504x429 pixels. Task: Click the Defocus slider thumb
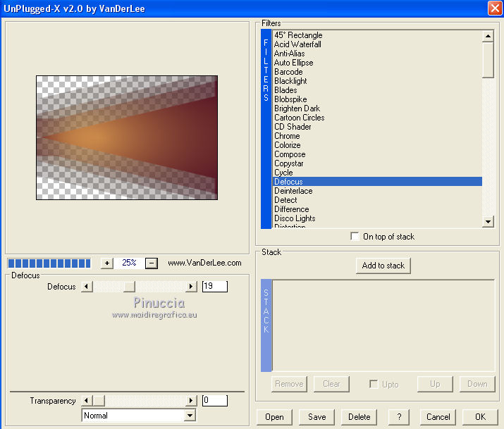(129, 286)
